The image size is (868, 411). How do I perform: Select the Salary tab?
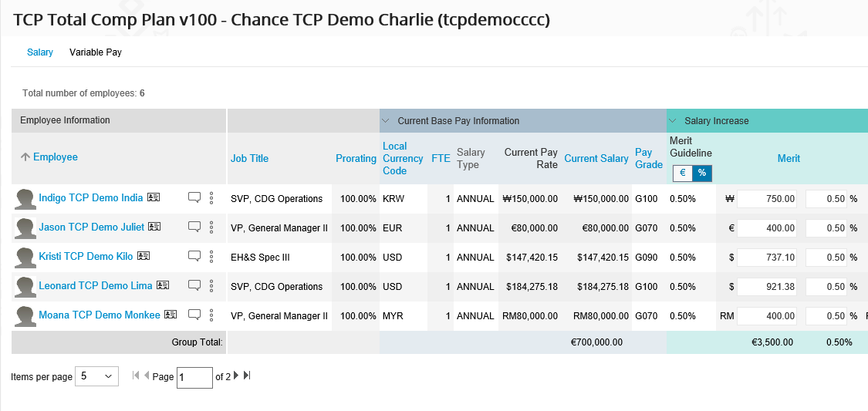pos(40,52)
